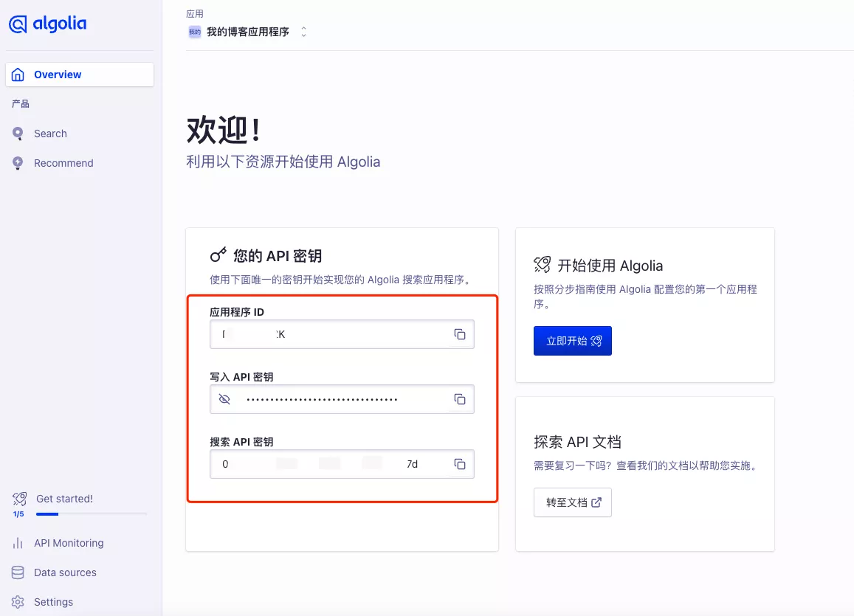
Task: Open the Recommend product
Action: click(63, 163)
